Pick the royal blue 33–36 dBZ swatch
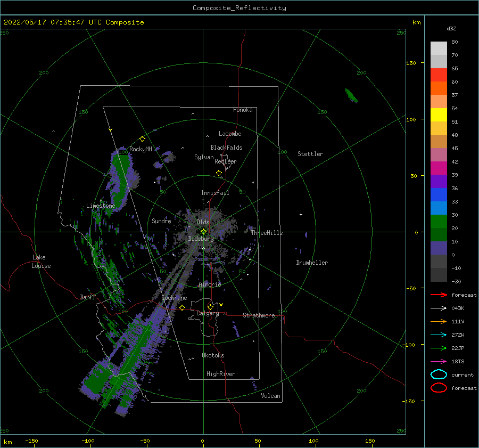The height and width of the screenshot is (448, 479). point(439,195)
